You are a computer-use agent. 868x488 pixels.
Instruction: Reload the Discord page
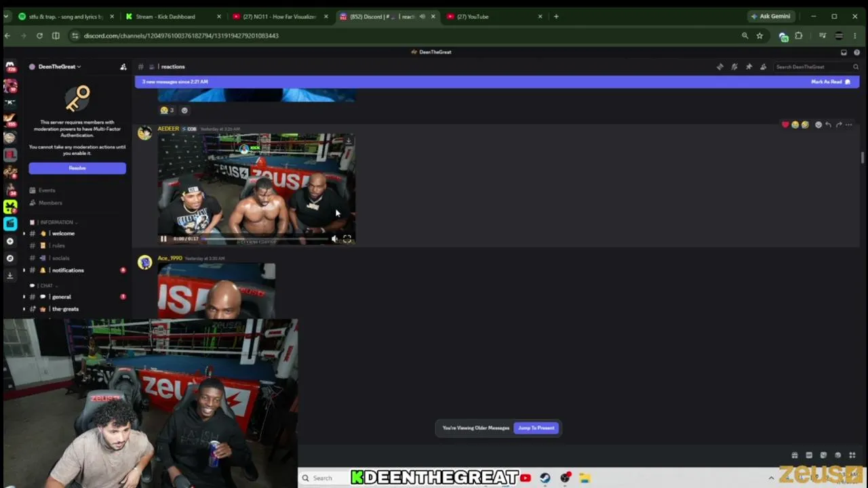(x=39, y=36)
